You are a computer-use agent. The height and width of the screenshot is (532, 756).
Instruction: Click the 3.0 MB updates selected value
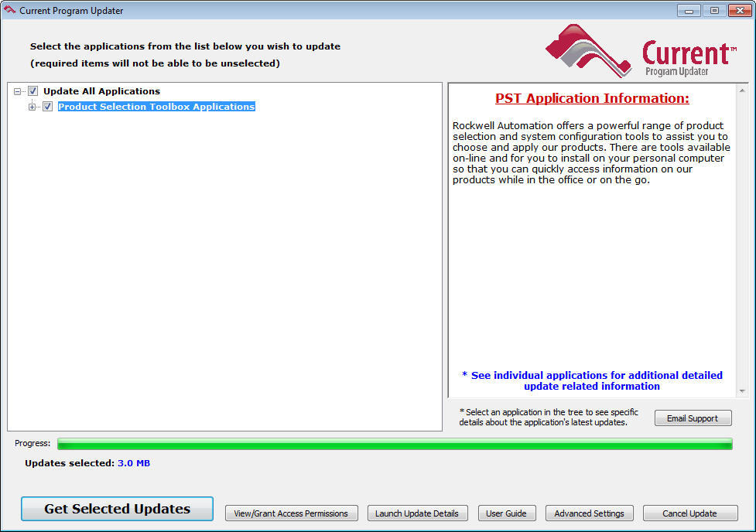(134, 463)
